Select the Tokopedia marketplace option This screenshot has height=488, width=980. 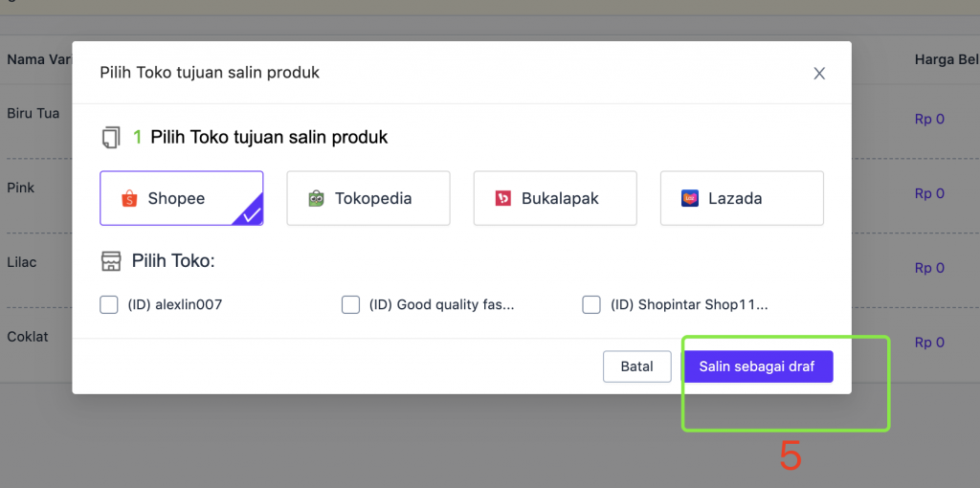[x=368, y=199]
